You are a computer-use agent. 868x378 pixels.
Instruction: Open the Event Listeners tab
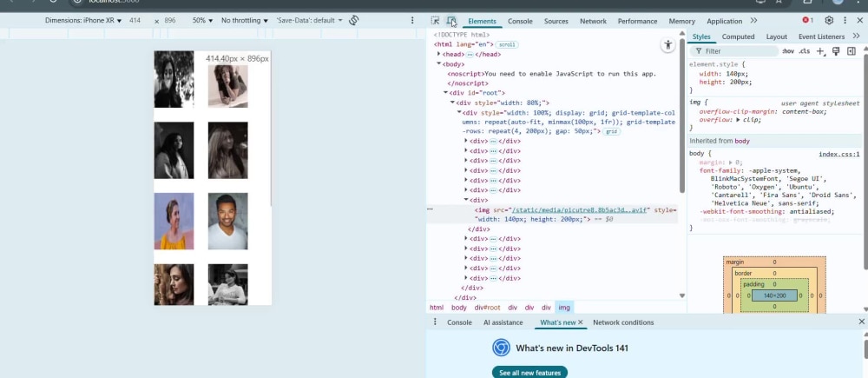click(821, 36)
